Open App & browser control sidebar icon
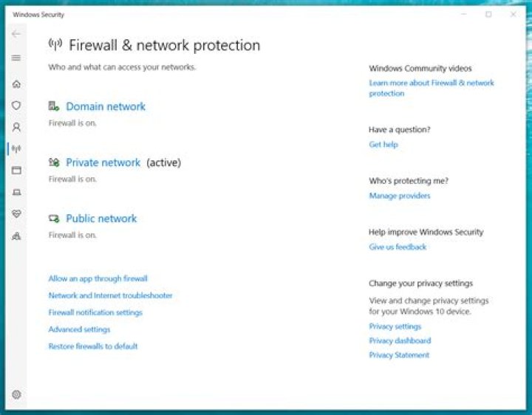This screenshot has height=415, width=532. tap(16, 171)
